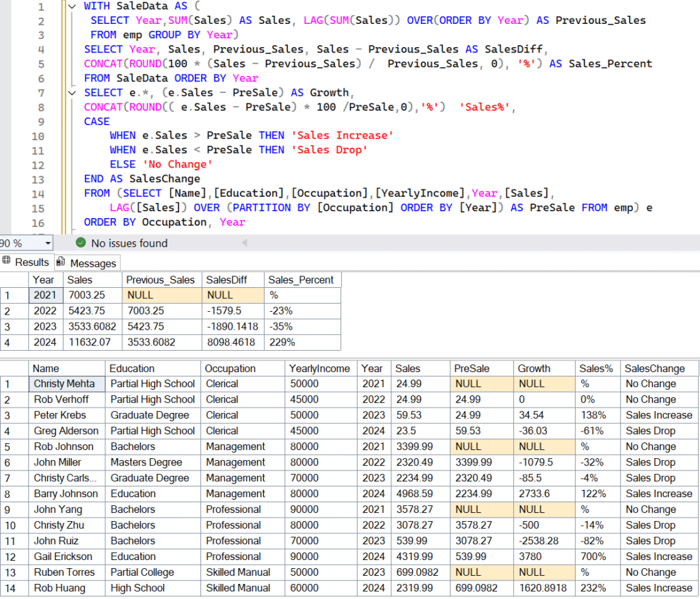Image resolution: width=700 pixels, height=599 pixels.
Task: Select the Year column header in the top grid
Action: [x=44, y=280]
